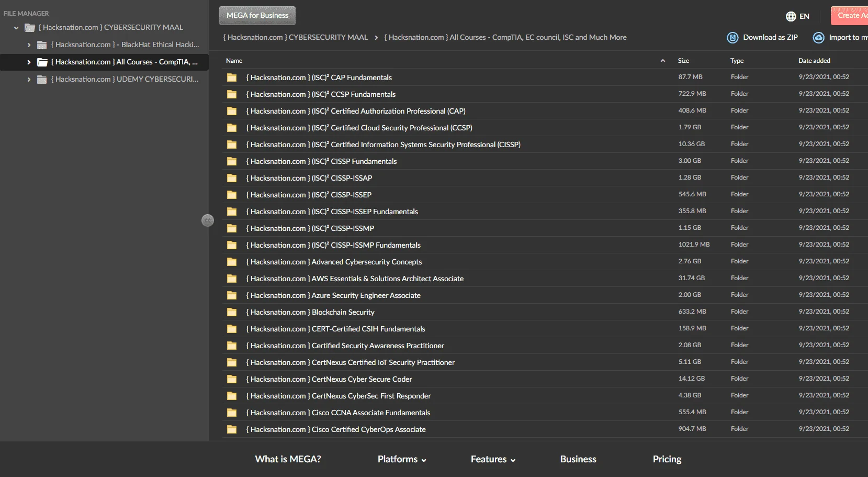Click folder icon for CISSP-ISSAP row
Viewport: 868px width, 477px height.
click(x=232, y=178)
